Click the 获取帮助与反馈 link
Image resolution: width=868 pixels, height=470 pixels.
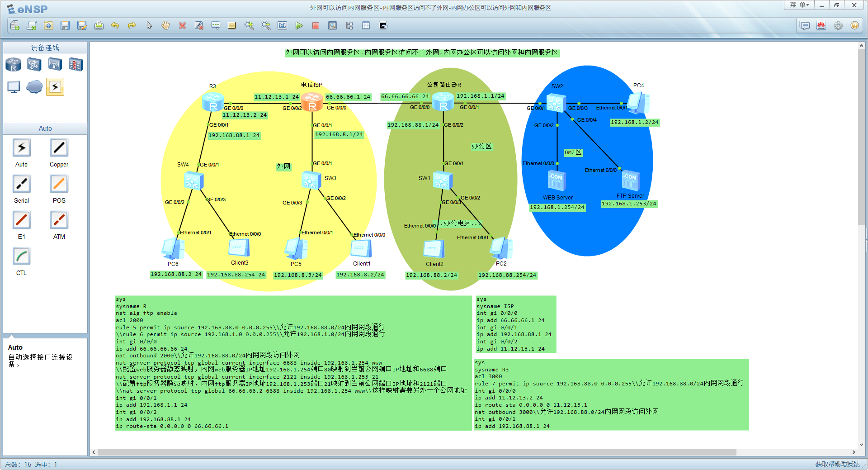837,464
